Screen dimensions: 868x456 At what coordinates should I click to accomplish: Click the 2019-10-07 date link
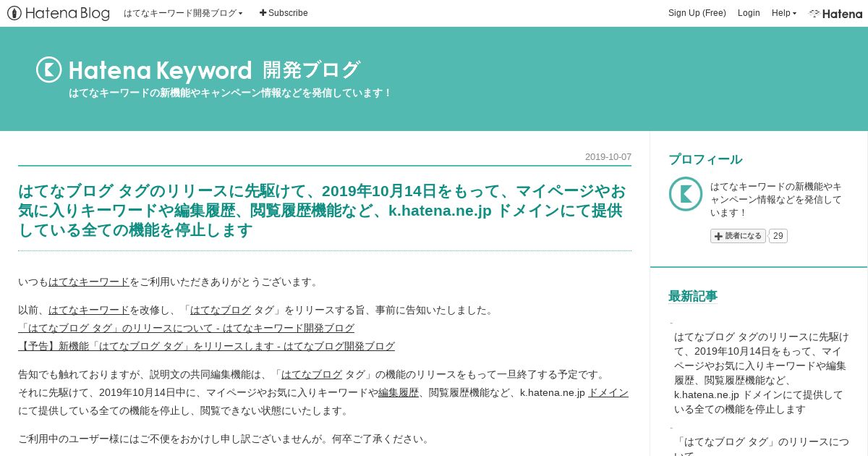point(608,157)
